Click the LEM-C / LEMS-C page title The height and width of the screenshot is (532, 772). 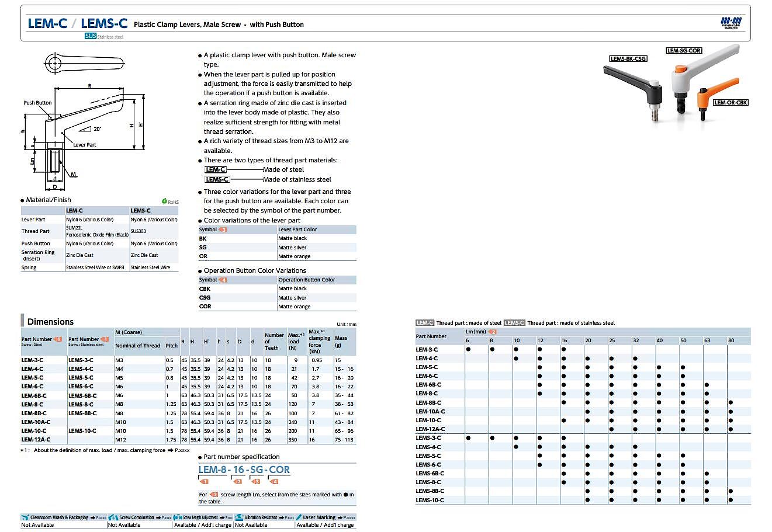(x=78, y=23)
